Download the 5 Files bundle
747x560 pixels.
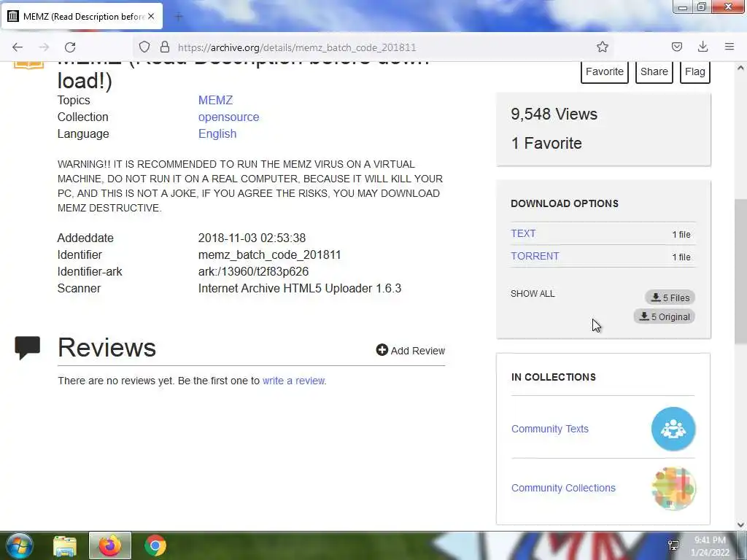click(x=670, y=297)
